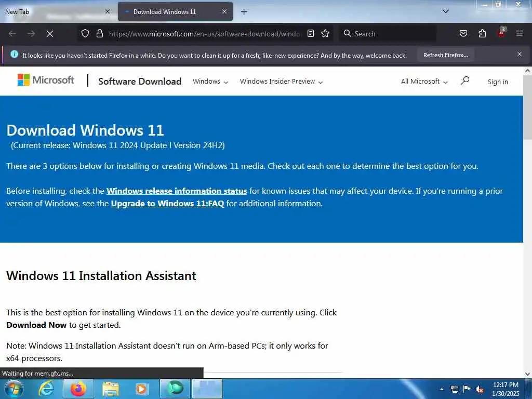Close the New Tab tab

[107, 11]
